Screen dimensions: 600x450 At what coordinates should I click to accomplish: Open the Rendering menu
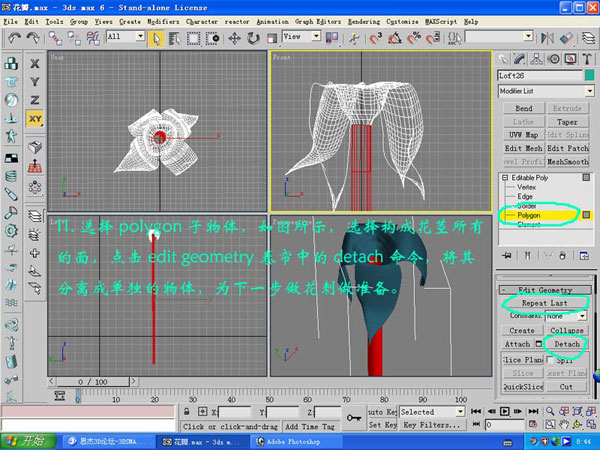click(364, 22)
